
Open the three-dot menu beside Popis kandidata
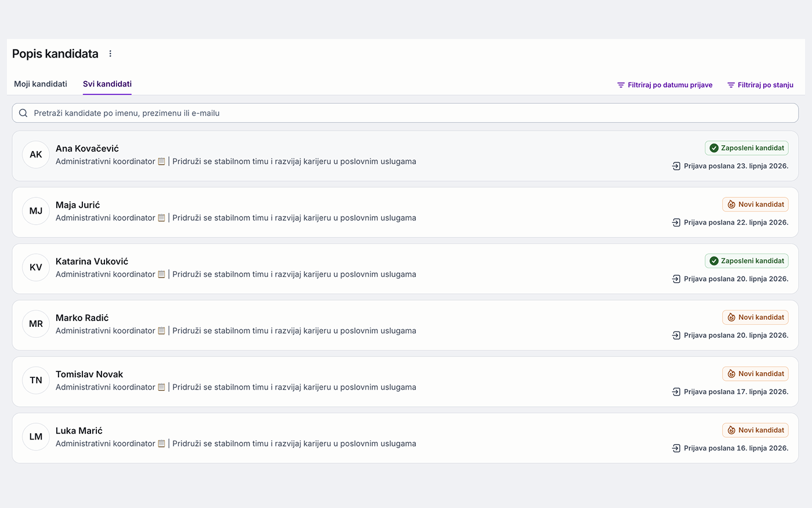(110, 53)
